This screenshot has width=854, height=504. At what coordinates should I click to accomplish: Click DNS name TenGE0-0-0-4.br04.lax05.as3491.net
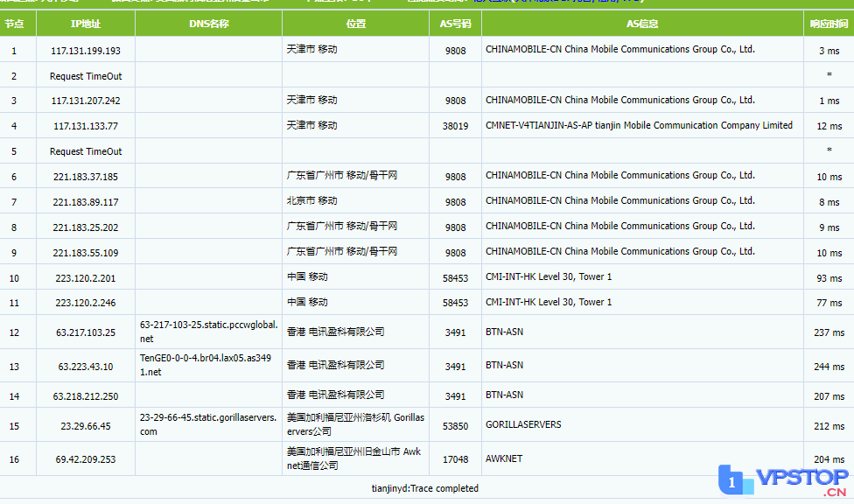point(206,365)
